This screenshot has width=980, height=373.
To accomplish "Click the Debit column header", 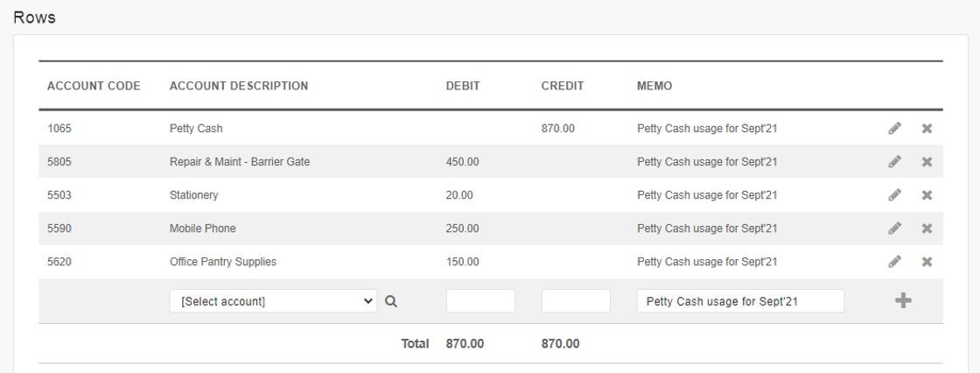I will (463, 86).
